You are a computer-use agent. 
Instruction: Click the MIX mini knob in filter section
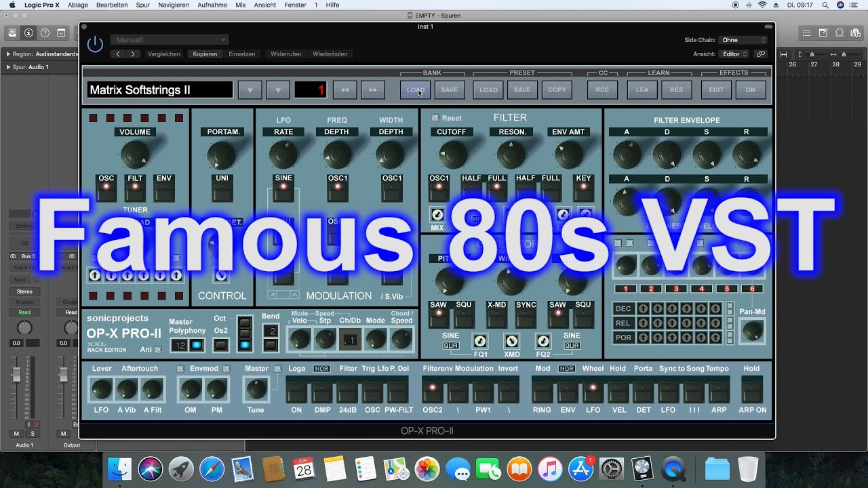click(x=437, y=215)
